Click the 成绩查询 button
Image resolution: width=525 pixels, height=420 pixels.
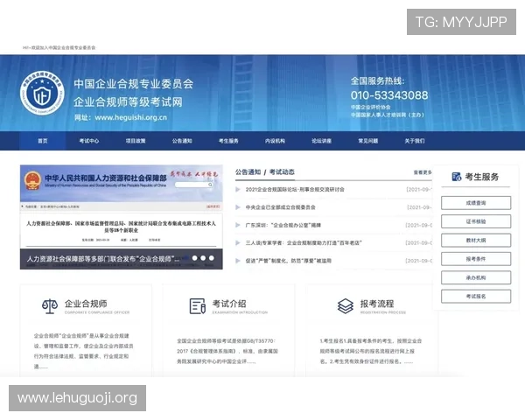[476, 203]
